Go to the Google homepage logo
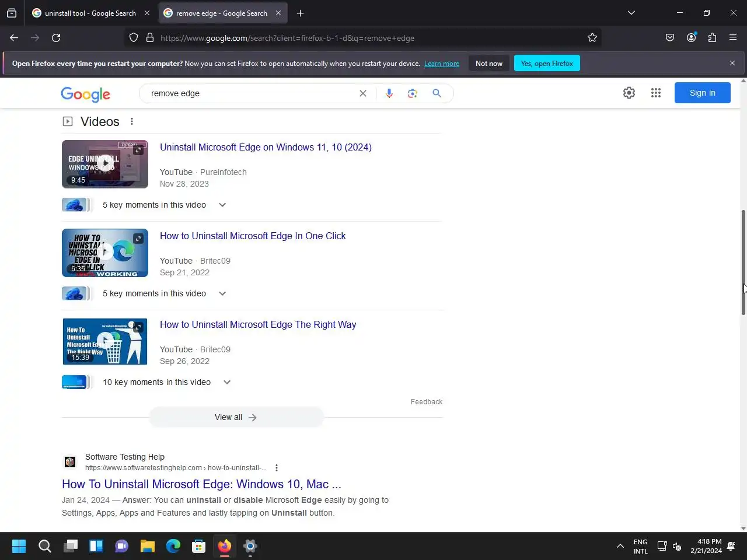 coord(85,94)
